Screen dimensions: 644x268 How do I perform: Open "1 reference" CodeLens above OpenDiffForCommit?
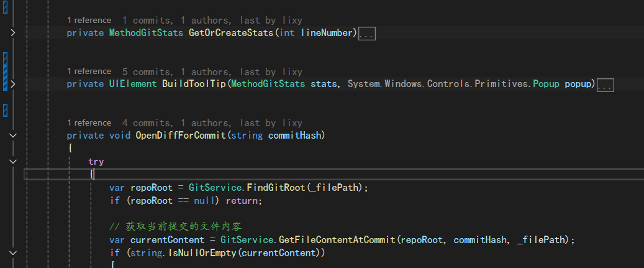(89, 123)
